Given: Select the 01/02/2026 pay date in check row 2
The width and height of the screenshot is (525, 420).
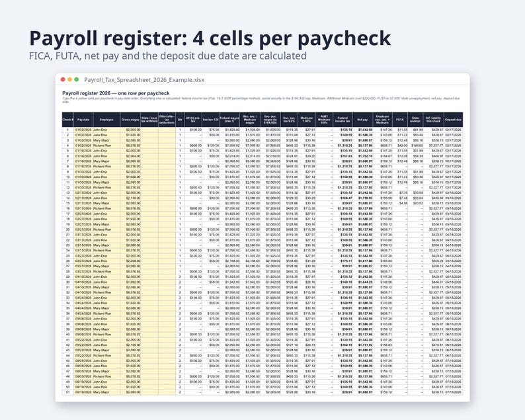Looking at the screenshot, I should click(83, 135).
